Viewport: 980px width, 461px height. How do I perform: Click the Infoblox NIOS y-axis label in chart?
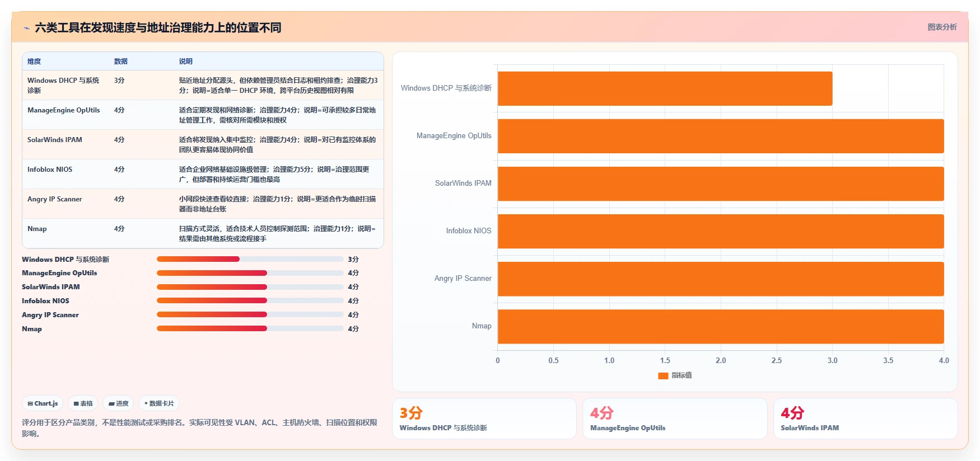pyautogui.click(x=469, y=231)
